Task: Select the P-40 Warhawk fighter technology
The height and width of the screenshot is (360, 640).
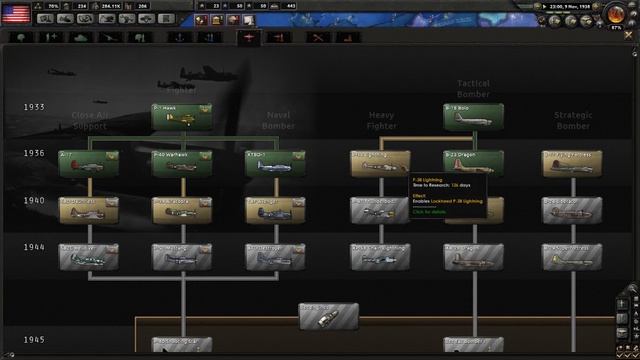Action: [x=182, y=164]
